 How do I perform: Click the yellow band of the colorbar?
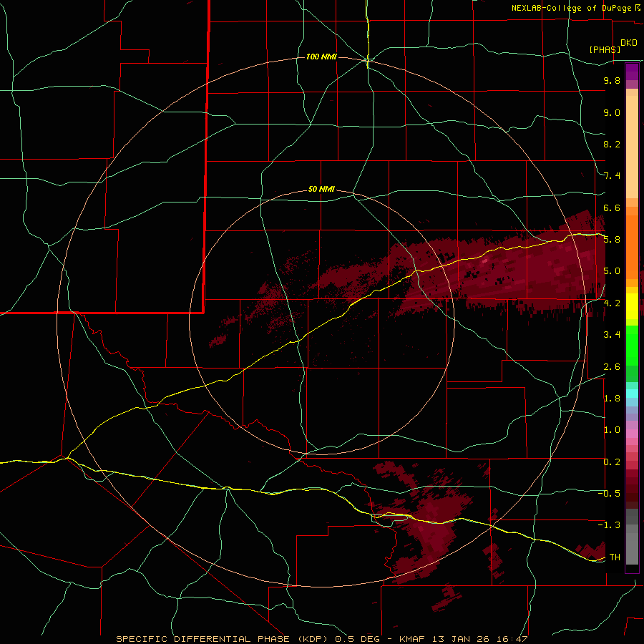632,306
